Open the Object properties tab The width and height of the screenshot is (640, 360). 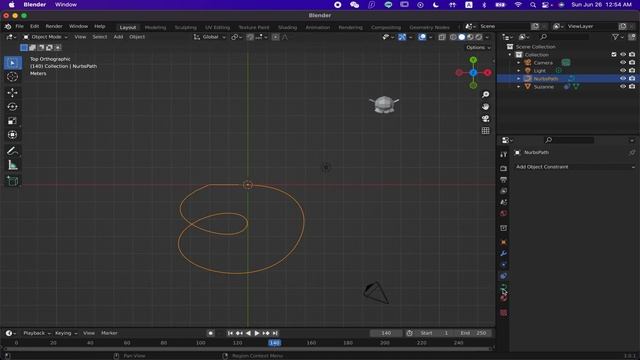[x=504, y=242]
